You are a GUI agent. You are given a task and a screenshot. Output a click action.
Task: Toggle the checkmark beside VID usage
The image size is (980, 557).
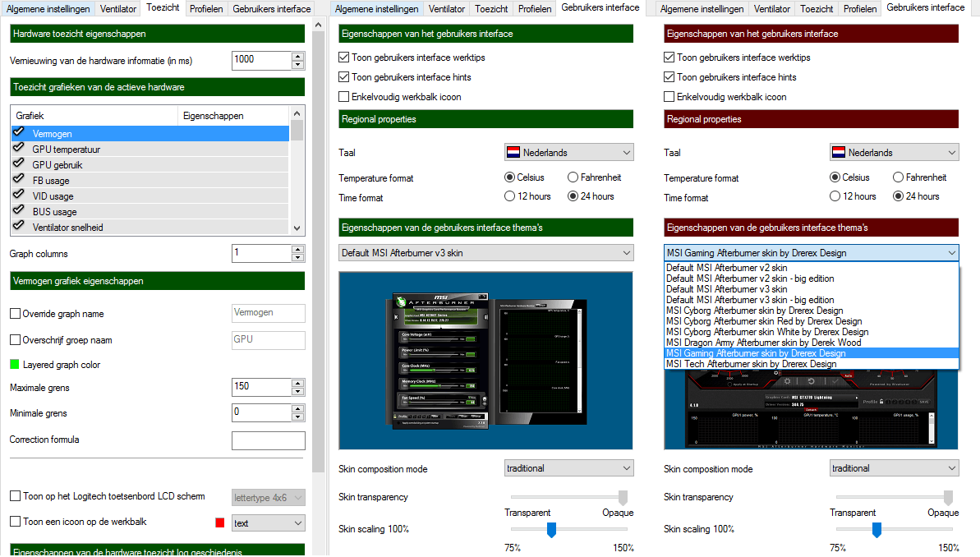point(19,195)
